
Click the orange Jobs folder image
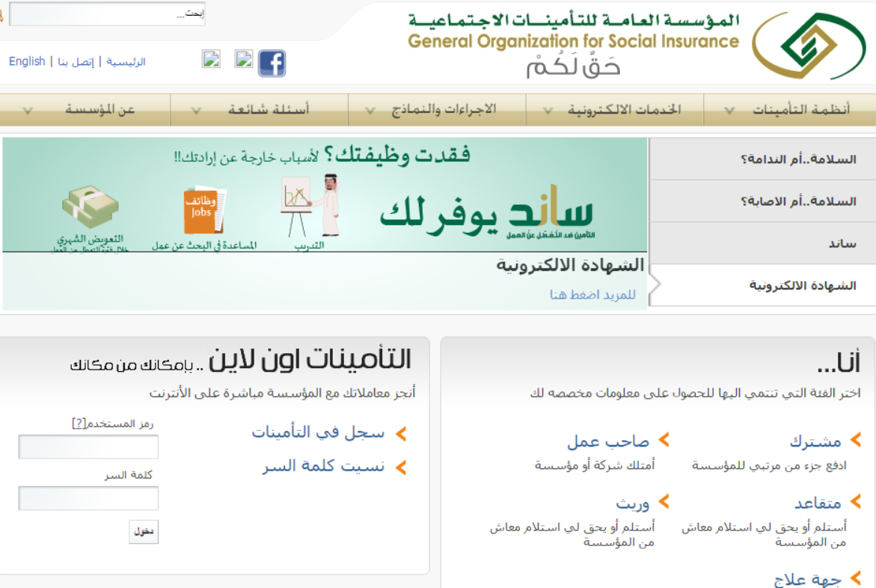coord(204,210)
